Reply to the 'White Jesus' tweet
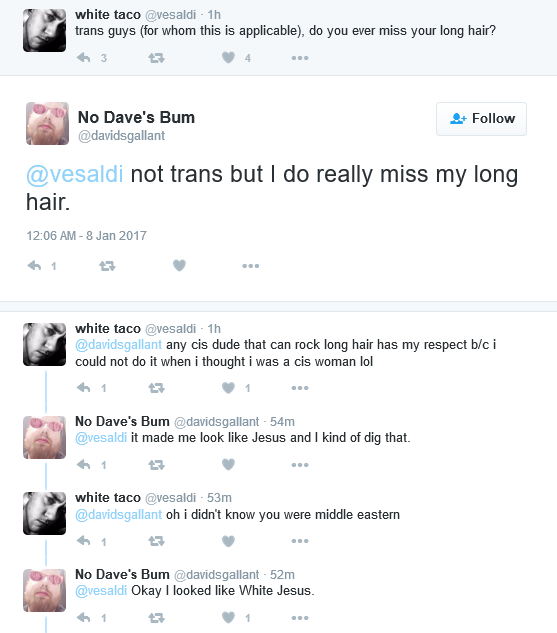This screenshot has width=557, height=633. pyautogui.click(x=84, y=618)
